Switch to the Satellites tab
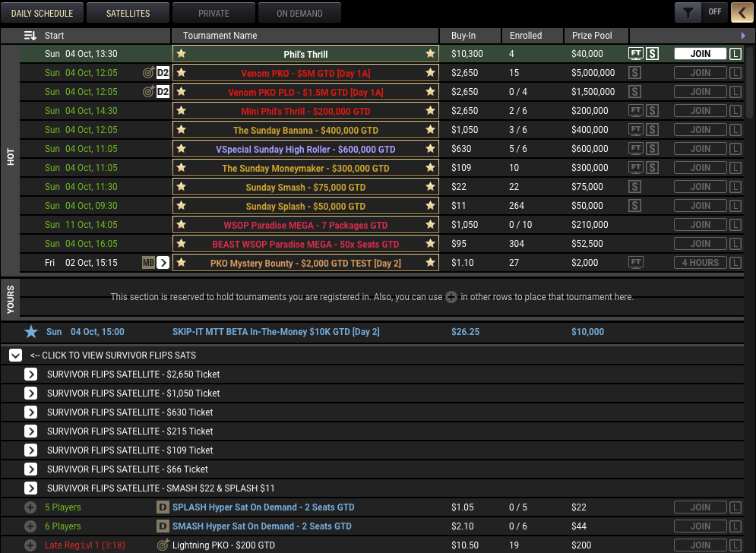The width and height of the screenshot is (756, 553). (128, 13)
